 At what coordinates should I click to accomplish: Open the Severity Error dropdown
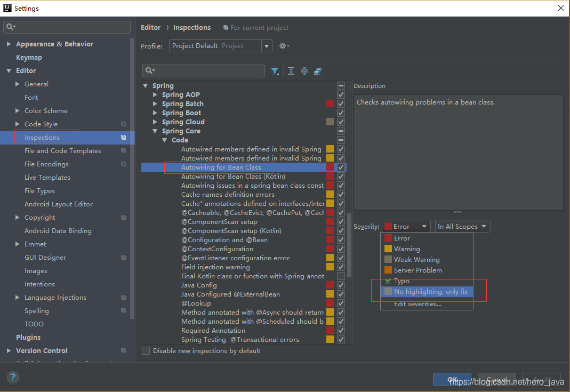click(x=406, y=227)
